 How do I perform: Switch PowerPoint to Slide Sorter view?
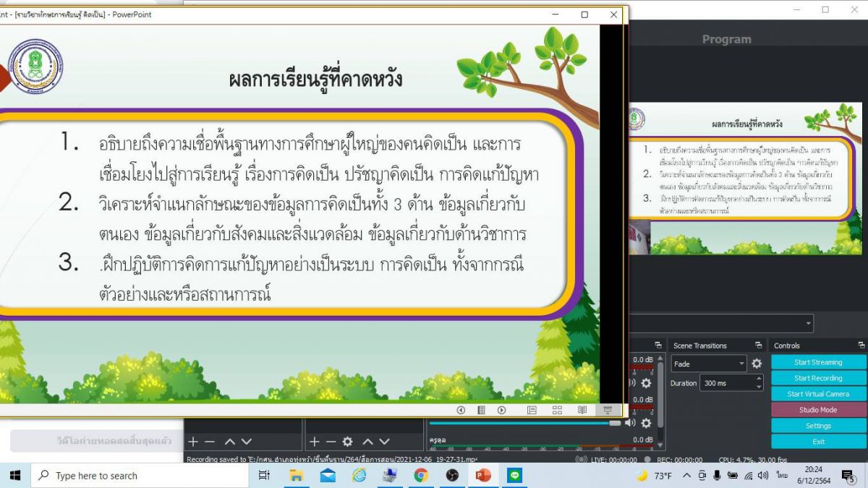(557, 410)
